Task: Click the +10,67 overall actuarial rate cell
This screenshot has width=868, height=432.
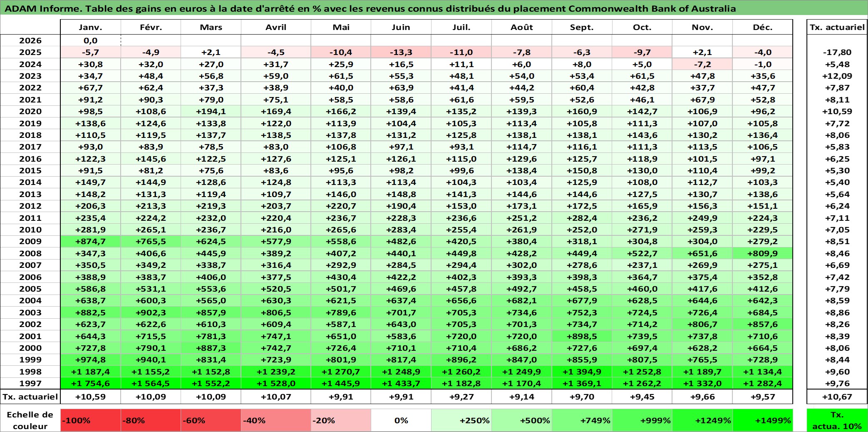Action: (x=837, y=397)
